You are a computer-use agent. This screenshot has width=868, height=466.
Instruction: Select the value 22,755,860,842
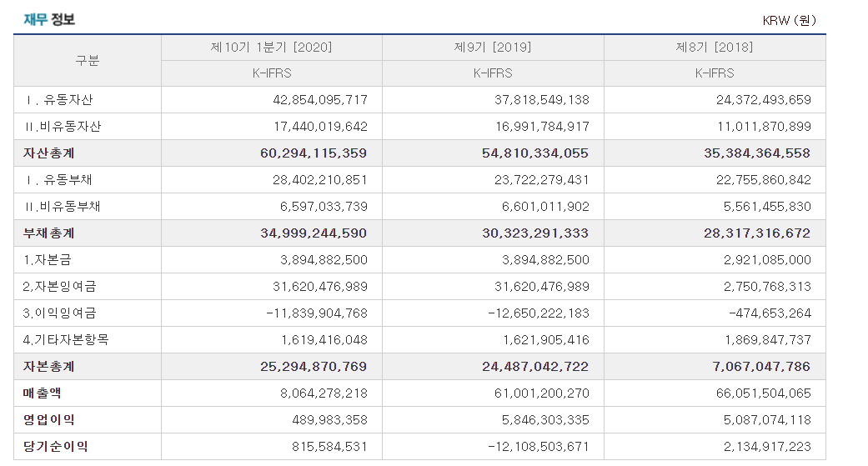[764, 180]
